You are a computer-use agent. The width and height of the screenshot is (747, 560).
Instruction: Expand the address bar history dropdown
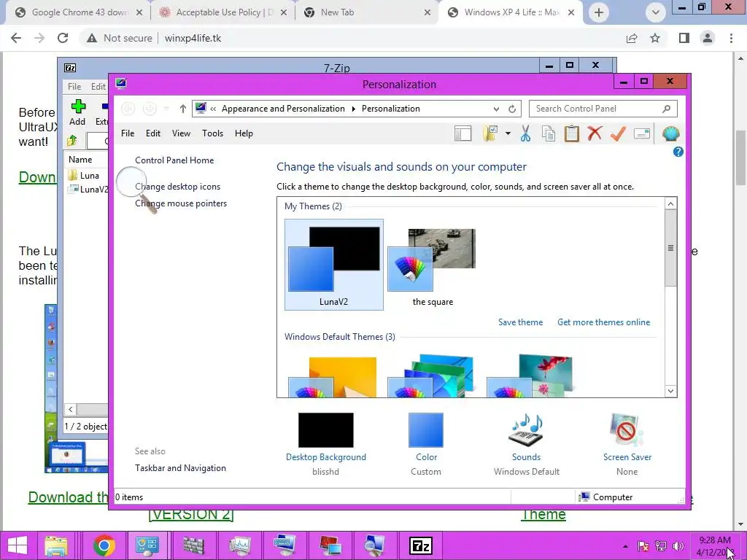pos(496,109)
